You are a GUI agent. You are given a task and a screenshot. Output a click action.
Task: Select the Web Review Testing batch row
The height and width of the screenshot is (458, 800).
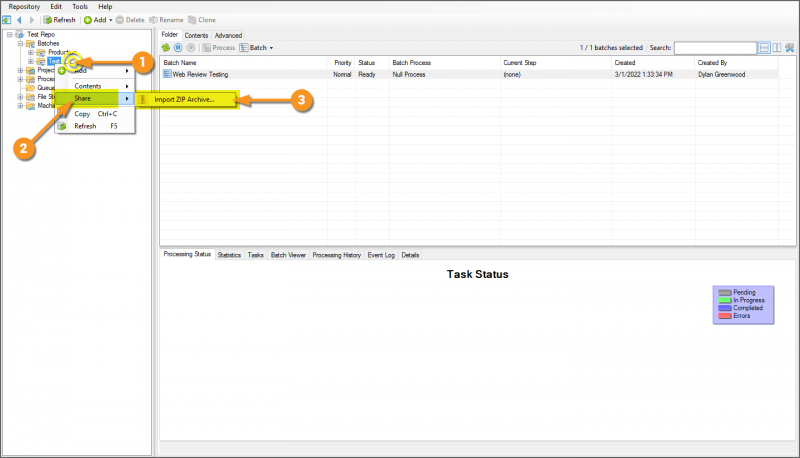click(469, 74)
